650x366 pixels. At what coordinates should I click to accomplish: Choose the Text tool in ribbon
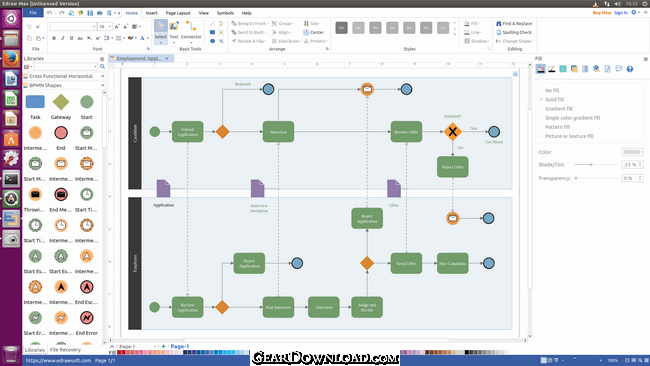(x=174, y=30)
